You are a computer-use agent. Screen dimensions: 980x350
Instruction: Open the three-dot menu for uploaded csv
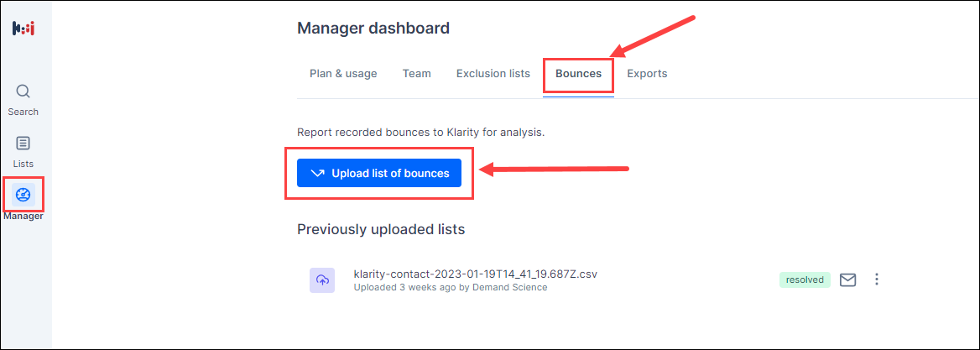[x=877, y=279]
